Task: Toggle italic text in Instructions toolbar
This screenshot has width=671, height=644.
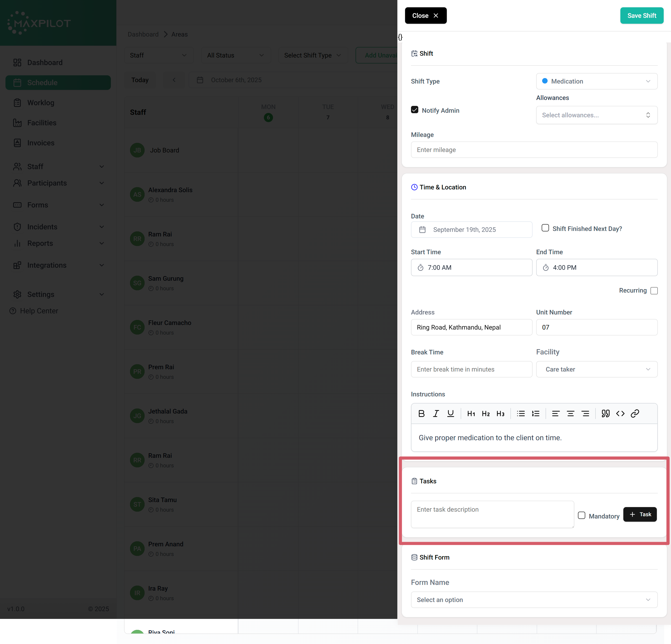Action: click(x=436, y=414)
